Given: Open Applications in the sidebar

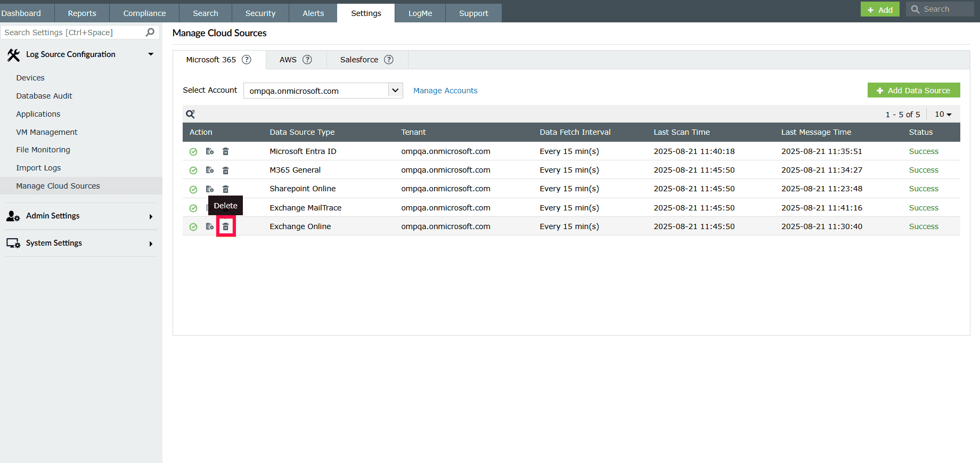Looking at the screenshot, I should 38,114.
